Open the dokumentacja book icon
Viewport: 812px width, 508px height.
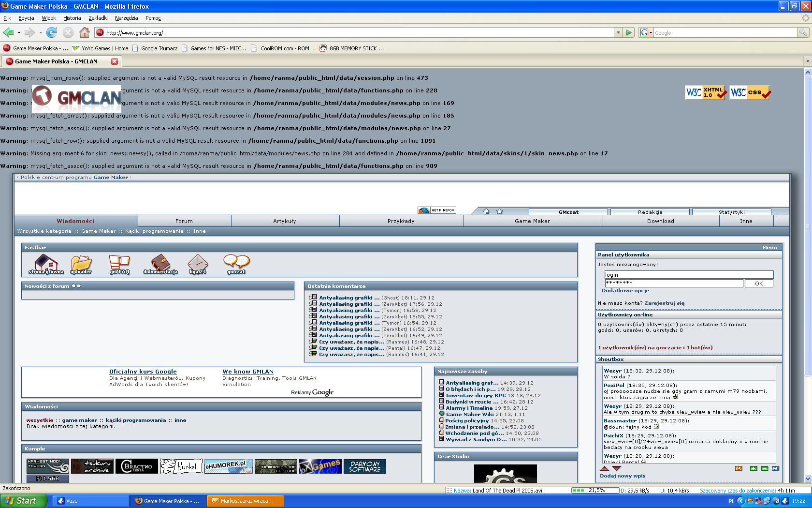pyautogui.click(x=160, y=264)
